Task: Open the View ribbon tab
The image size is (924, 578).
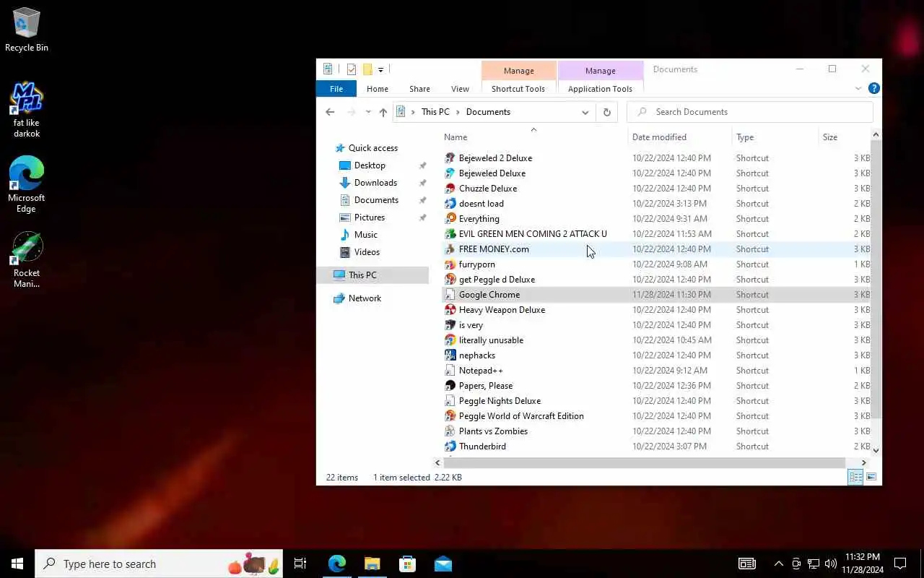Action: coord(460,89)
